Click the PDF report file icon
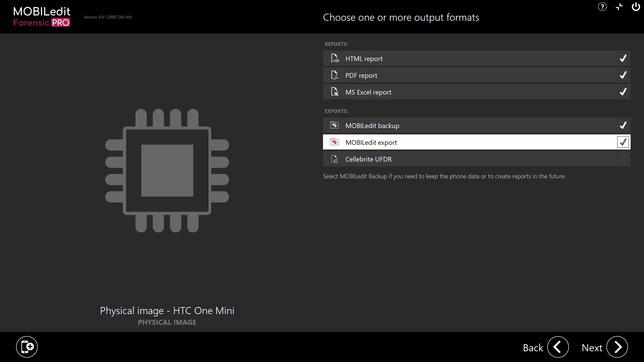The width and height of the screenshot is (644, 362). coord(335,75)
